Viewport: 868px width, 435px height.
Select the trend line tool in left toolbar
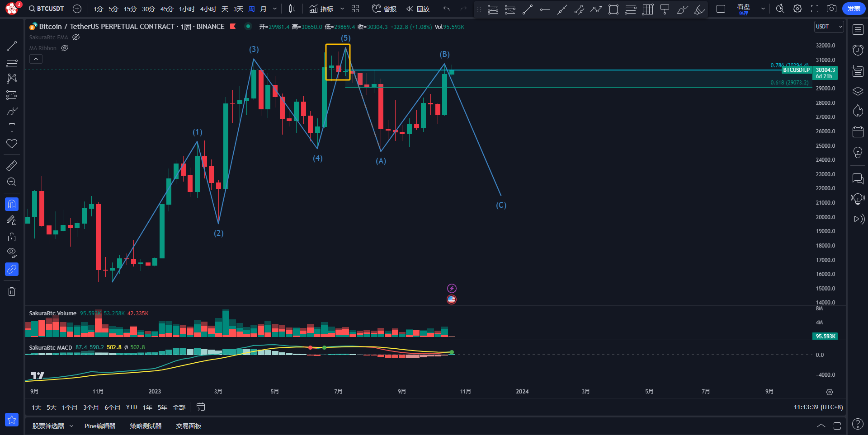click(12, 46)
